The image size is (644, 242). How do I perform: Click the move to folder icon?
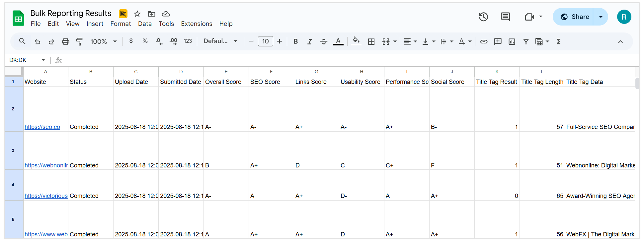[151, 14]
